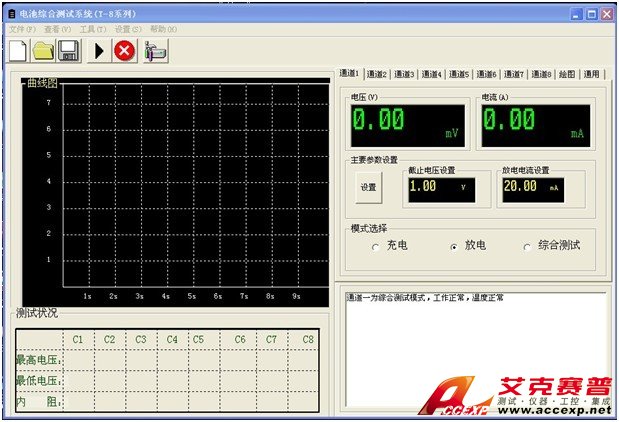Image resolution: width=619 pixels, height=422 pixels.
Task: Select the 综合测试 comprehensive test mode
Action: click(x=528, y=246)
